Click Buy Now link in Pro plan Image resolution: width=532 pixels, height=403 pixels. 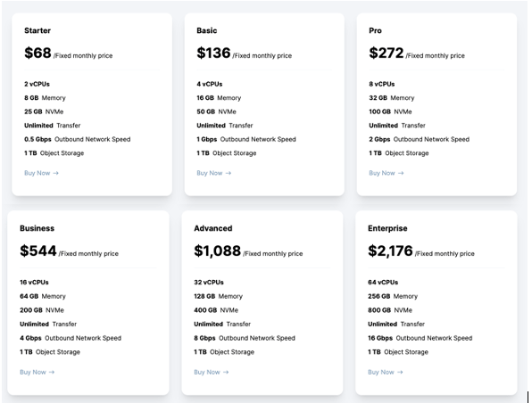point(387,173)
